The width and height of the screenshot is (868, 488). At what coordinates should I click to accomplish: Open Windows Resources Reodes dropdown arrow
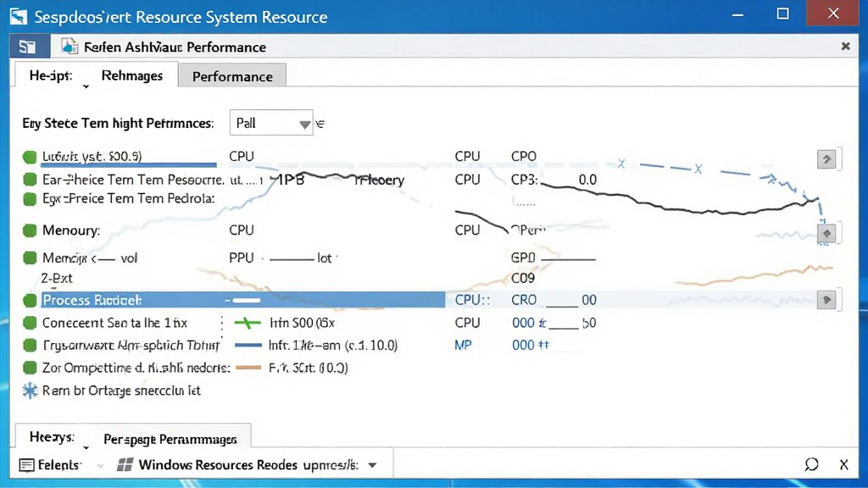coord(373,466)
